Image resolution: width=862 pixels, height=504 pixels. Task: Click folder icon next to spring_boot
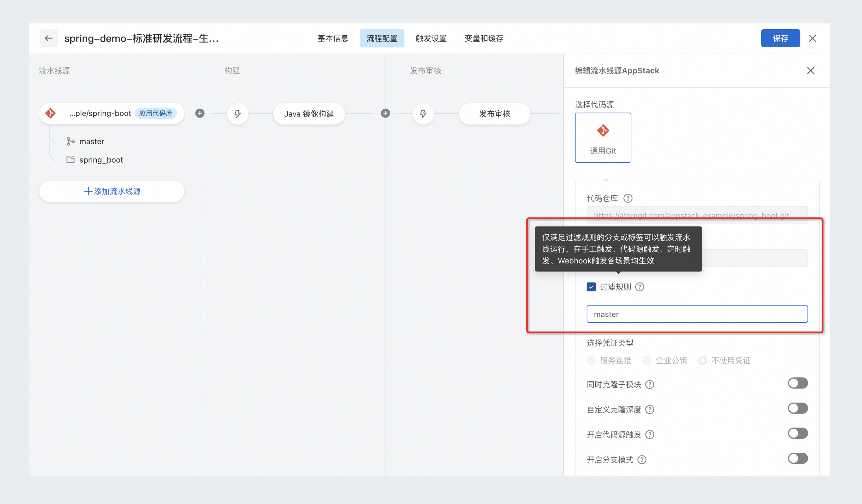pyautogui.click(x=70, y=160)
